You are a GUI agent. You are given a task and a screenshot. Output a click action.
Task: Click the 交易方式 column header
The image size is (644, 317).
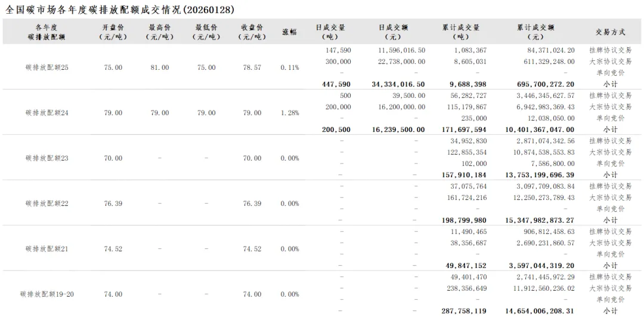(611, 32)
